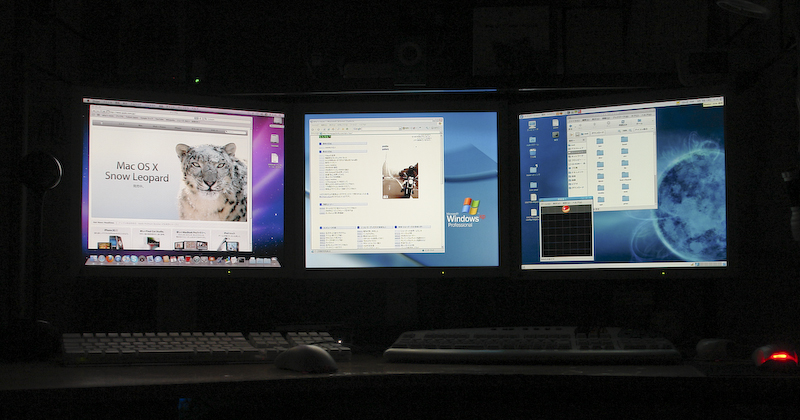Click the motorcycle photo on the Windows XP webpage

point(400,179)
